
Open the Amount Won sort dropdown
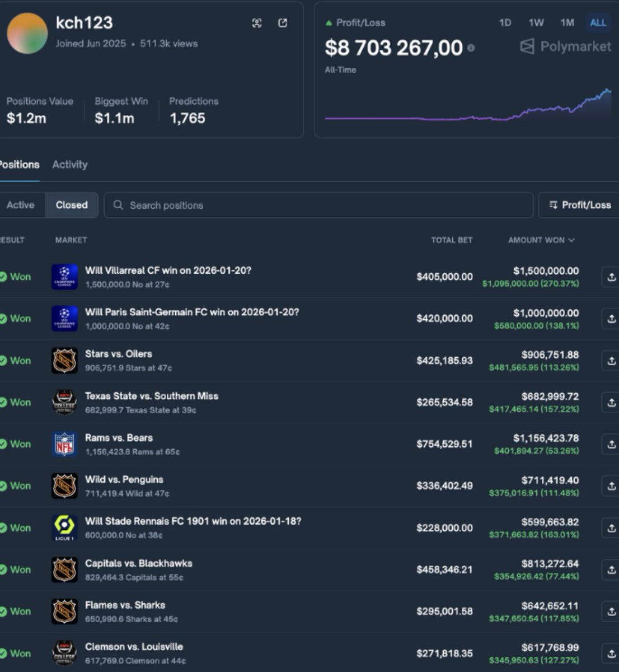(x=540, y=240)
